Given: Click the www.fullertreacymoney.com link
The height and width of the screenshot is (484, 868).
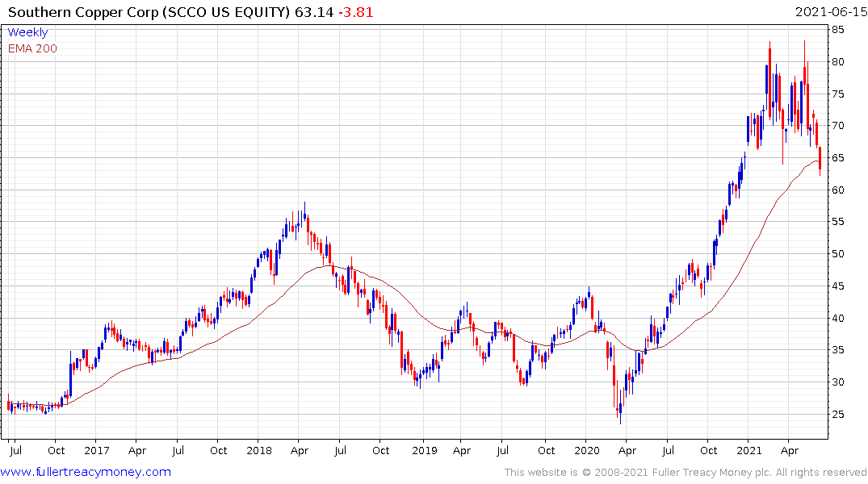Looking at the screenshot, I should coord(86,472).
